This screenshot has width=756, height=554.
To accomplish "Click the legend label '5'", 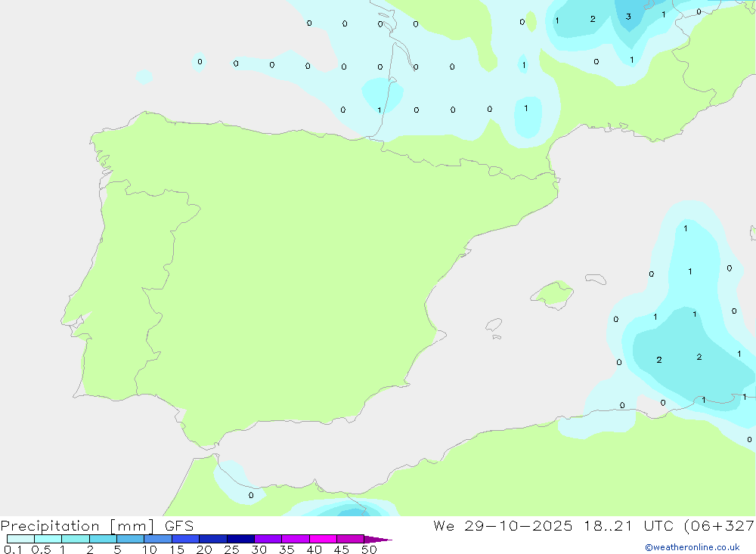I will tap(117, 549).
